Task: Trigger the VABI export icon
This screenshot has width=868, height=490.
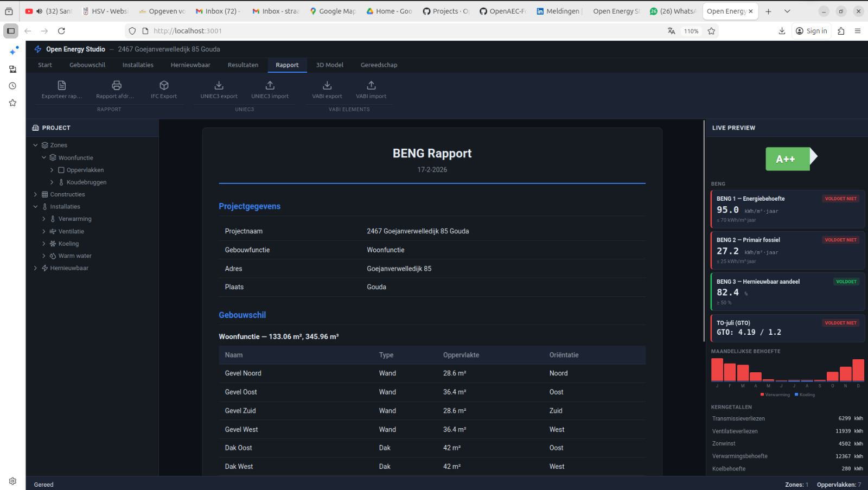Action: [326, 85]
